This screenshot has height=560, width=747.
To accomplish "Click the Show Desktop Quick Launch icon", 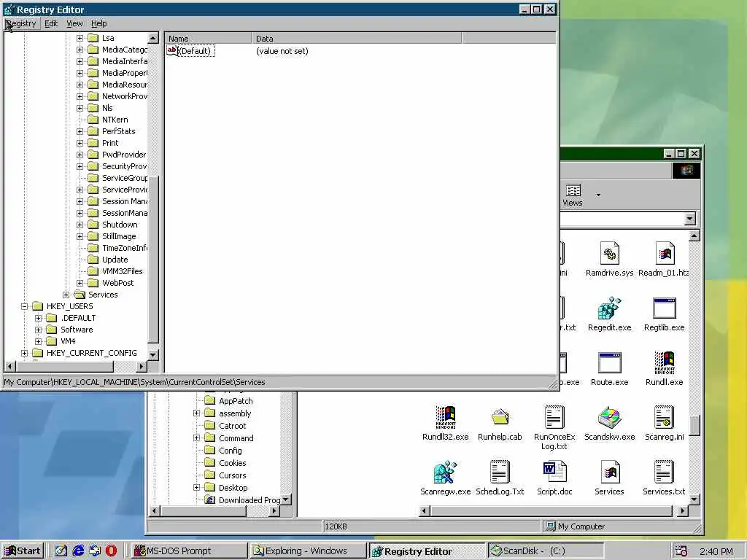I will point(61,551).
